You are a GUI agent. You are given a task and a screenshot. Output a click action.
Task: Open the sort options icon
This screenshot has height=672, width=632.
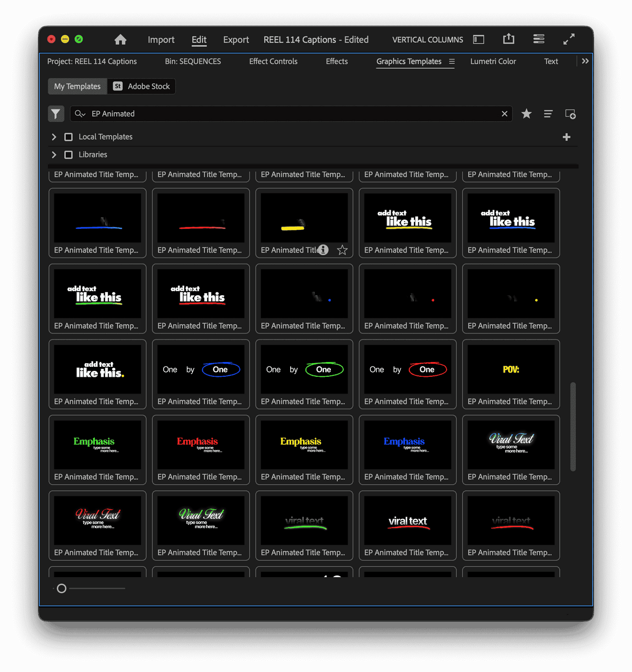pyautogui.click(x=548, y=114)
